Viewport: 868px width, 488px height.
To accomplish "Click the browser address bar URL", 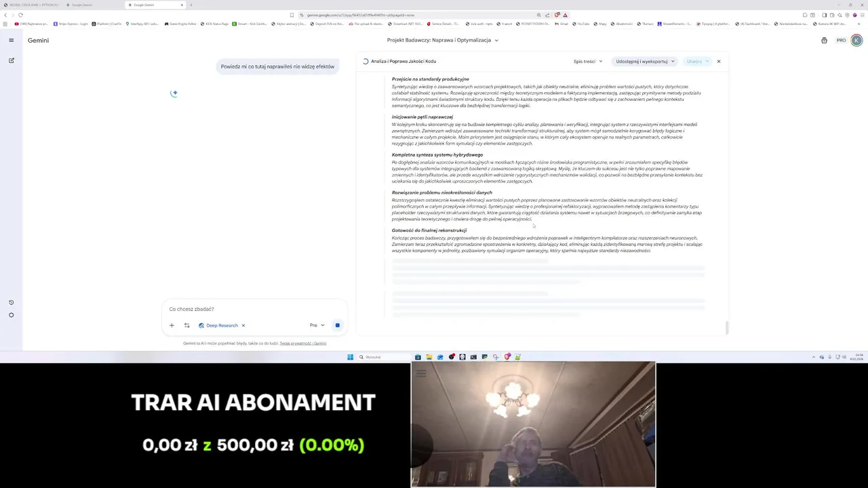I will click(x=359, y=15).
